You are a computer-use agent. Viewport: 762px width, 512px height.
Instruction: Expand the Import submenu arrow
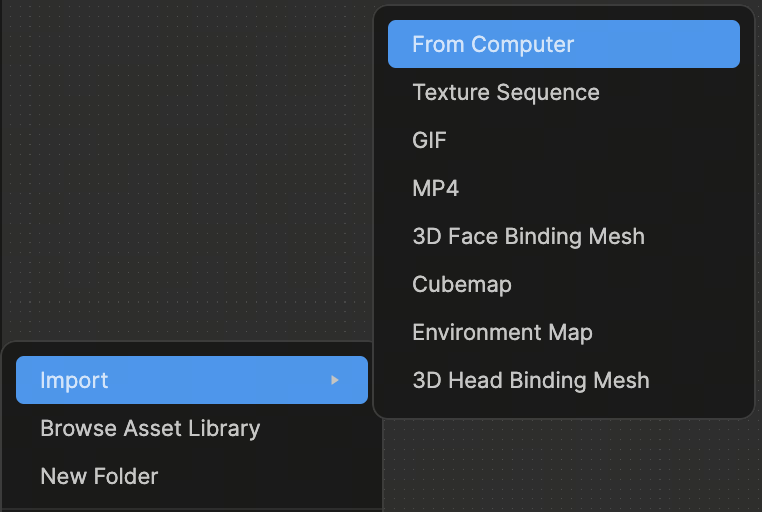[335, 380]
